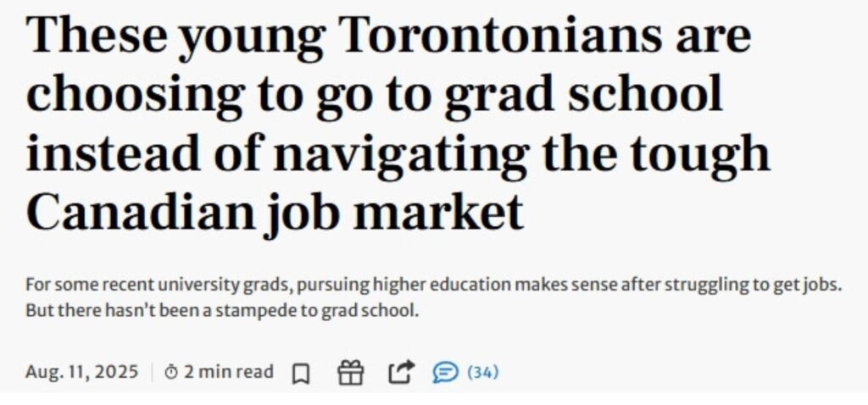
Task: Click the Aug. 11, 2025 date
Action: [x=81, y=372]
